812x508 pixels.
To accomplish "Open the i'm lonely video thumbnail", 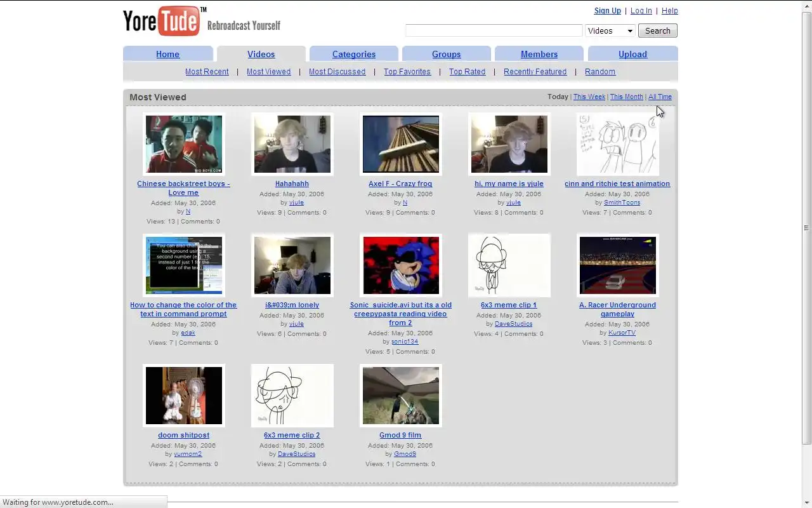I will [x=292, y=265].
